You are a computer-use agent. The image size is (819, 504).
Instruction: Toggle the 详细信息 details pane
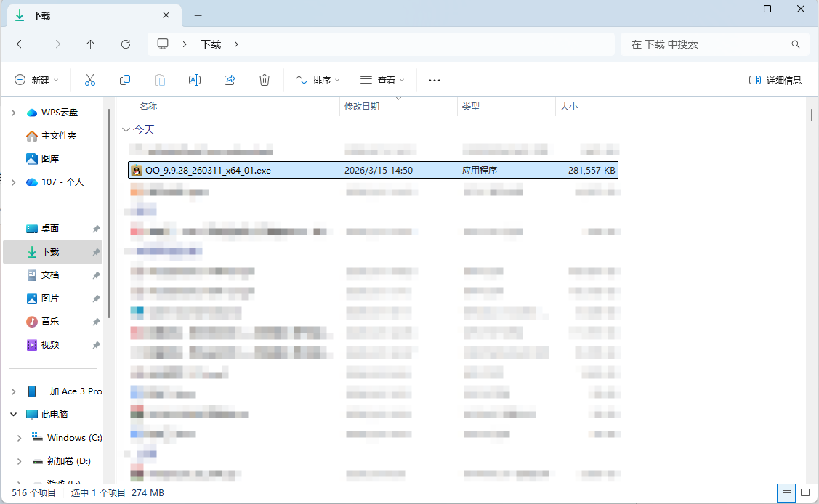pos(775,80)
